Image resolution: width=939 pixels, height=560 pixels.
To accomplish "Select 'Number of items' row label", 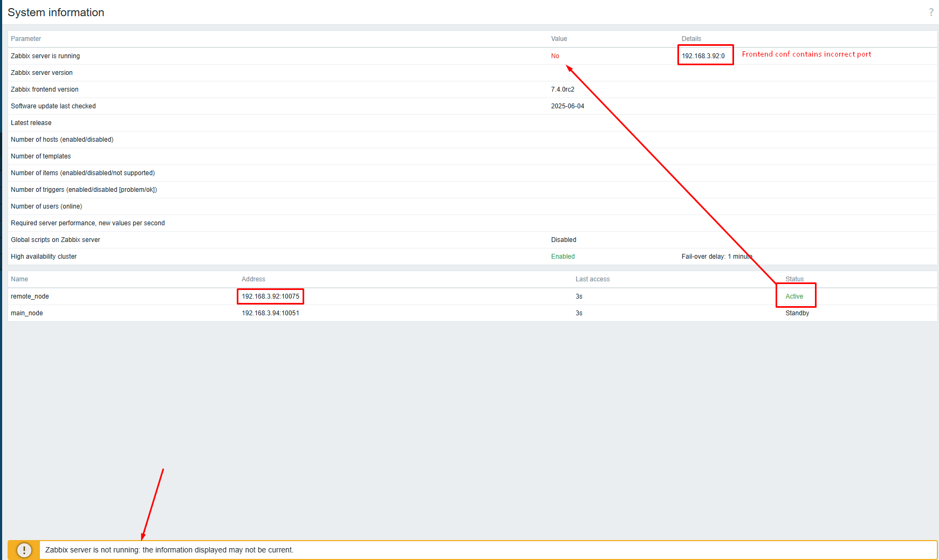I will pos(83,173).
